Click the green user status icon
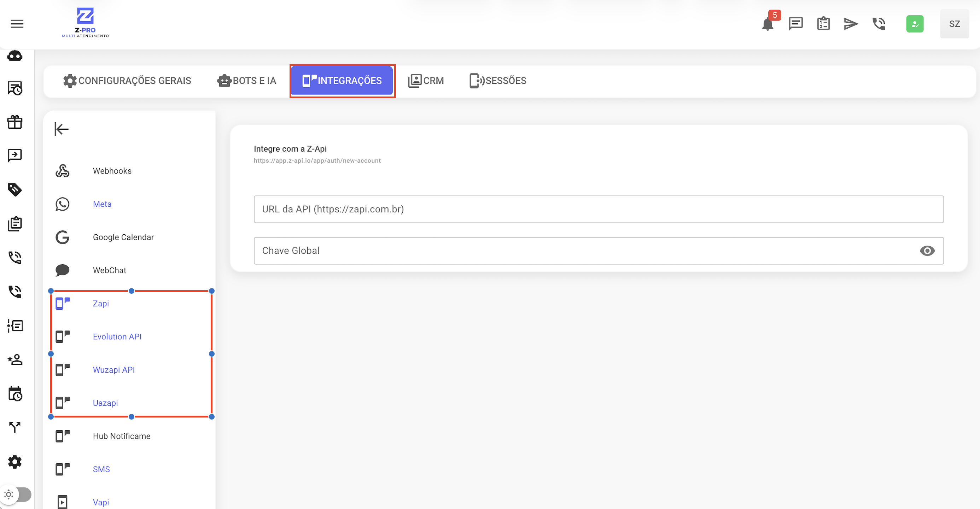The image size is (980, 509). (x=915, y=24)
